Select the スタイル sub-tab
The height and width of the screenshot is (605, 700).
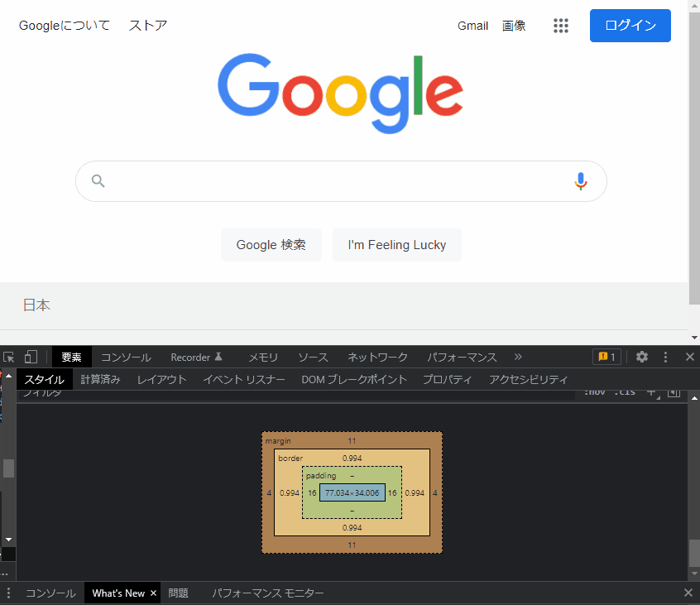(x=44, y=380)
